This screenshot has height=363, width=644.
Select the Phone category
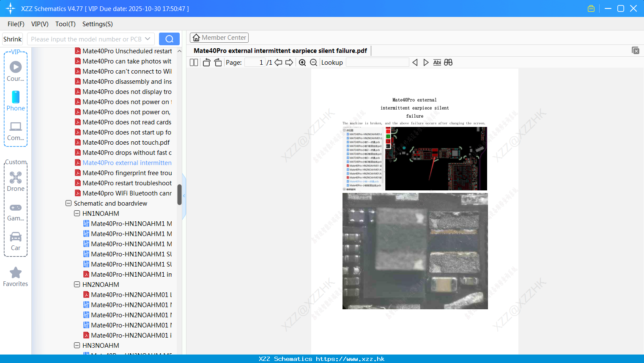tap(16, 101)
